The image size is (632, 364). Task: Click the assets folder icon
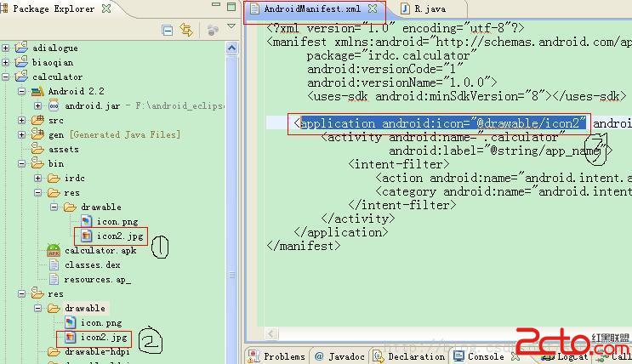pos(37,149)
